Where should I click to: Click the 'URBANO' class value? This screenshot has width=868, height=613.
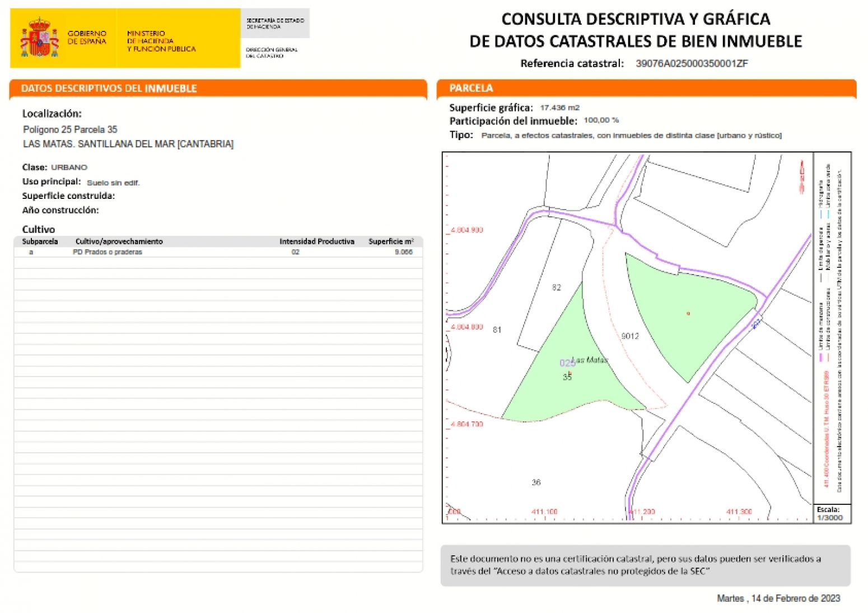[x=69, y=168]
